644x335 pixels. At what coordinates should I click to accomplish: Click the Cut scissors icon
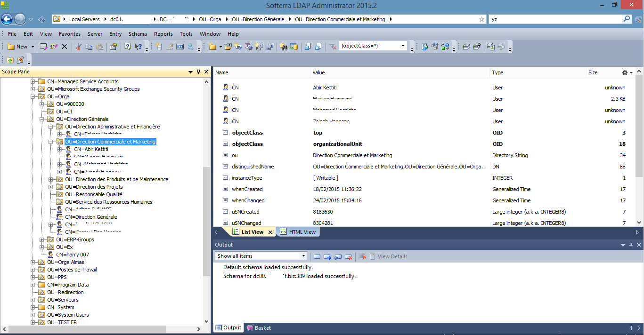pyautogui.click(x=79, y=47)
